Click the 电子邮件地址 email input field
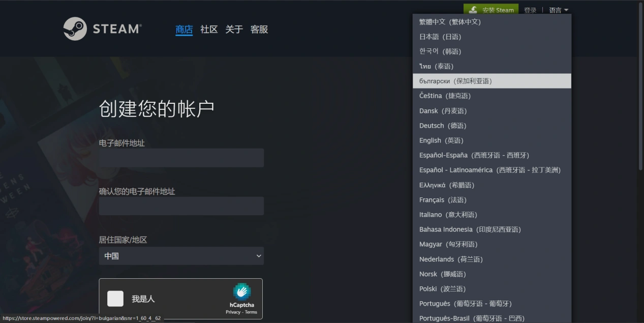 click(181, 158)
